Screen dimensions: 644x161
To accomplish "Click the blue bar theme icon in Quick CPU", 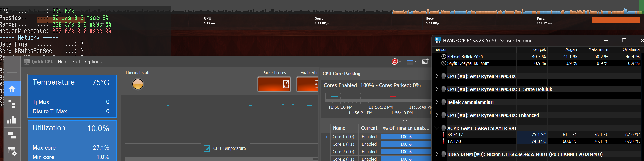I will [410, 62].
